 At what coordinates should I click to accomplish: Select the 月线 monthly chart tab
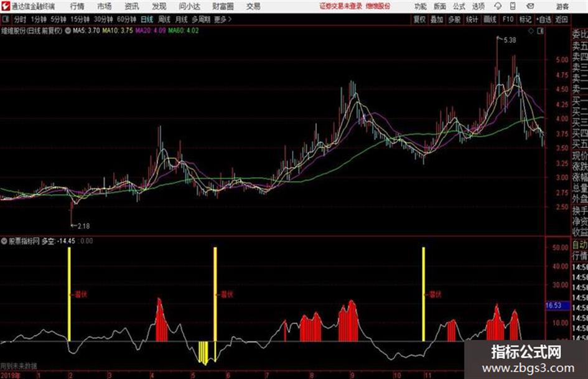click(182, 19)
